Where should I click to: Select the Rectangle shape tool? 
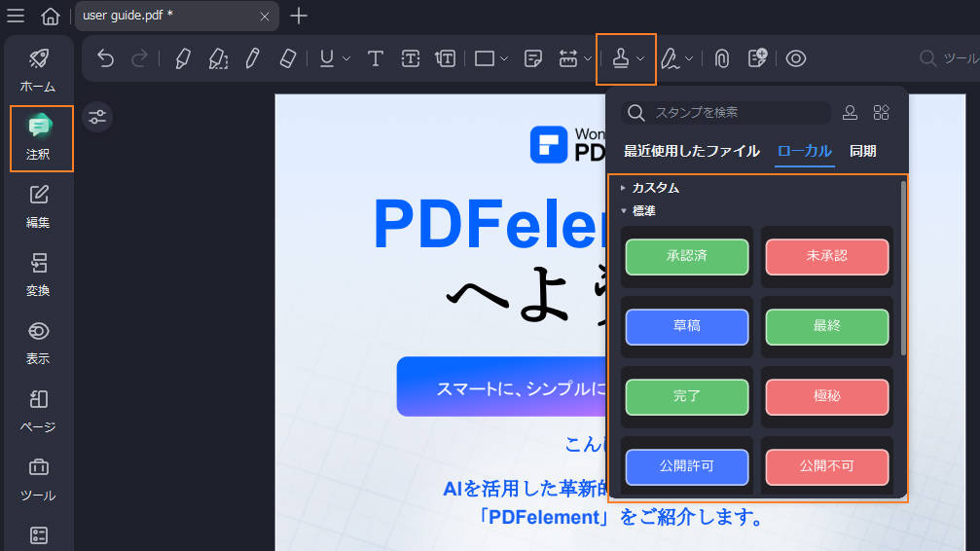point(485,58)
